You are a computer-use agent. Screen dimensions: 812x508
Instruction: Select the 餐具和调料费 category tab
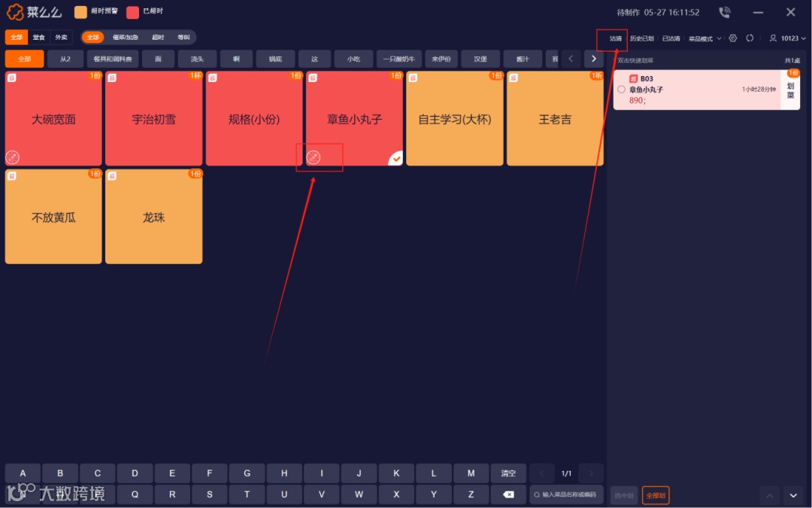click(x=112, y=59)
